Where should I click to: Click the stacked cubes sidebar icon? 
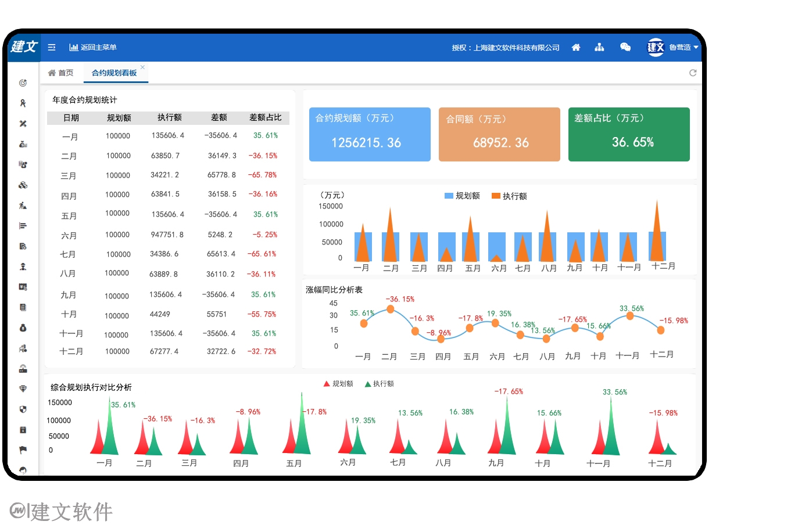pyautogui.click(x=23, y=185)
